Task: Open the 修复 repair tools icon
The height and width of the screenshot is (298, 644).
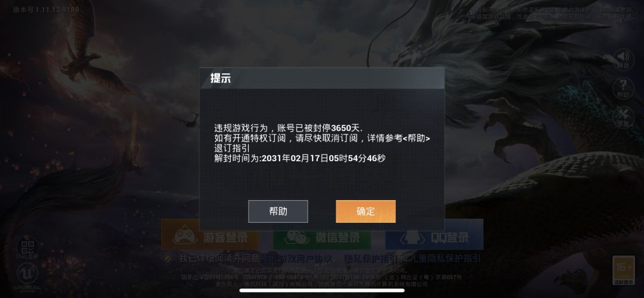Action: click(x=623, y=117)
